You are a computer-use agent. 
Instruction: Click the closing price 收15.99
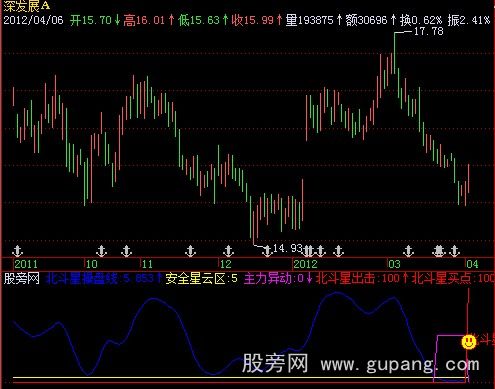[x=253, y=20]
